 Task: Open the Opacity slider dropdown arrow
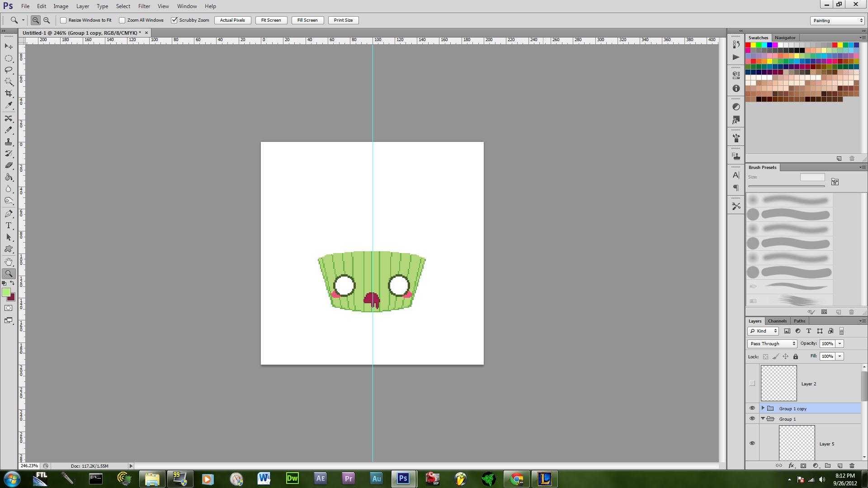(840, 343)
